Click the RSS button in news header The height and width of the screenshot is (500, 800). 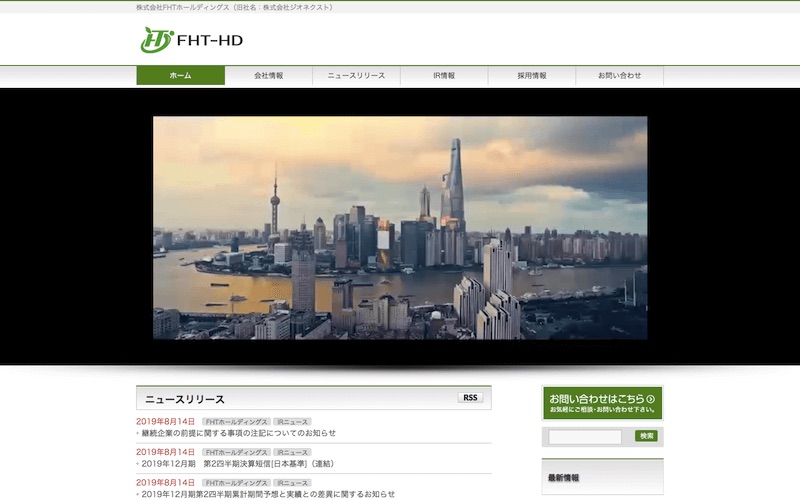(470, 397)
